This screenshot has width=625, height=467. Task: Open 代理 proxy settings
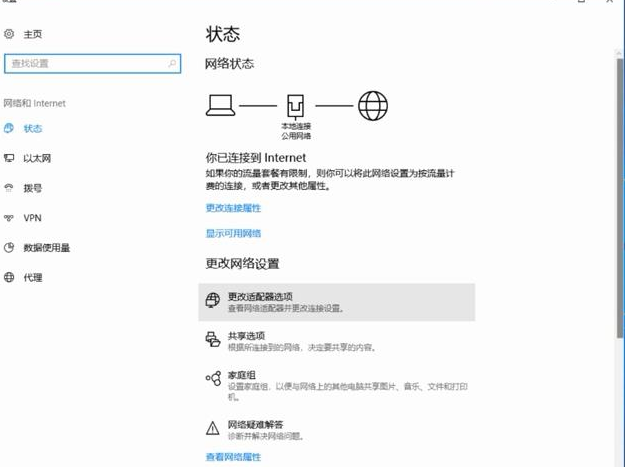click(x=33, y=278)
